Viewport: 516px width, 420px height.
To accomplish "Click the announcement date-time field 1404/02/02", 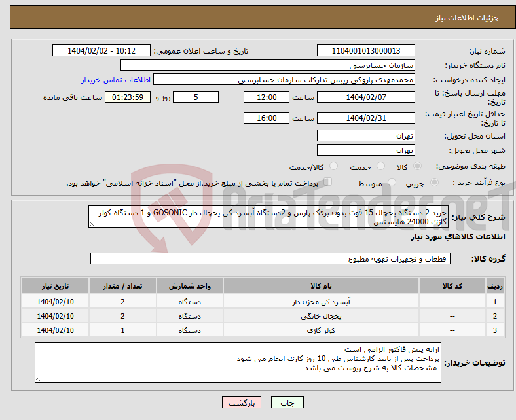I will [x=101, y=50].
